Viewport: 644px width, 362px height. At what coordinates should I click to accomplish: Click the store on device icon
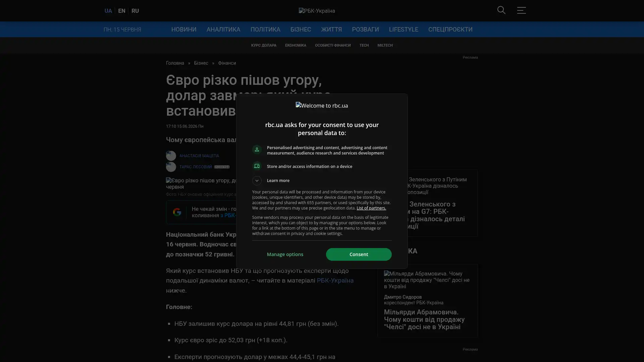click(257, 166)
